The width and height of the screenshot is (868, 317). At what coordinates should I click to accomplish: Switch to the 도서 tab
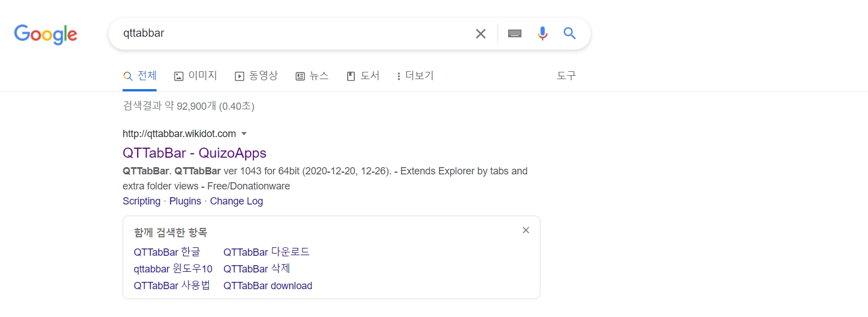pyautogui.click(x=363, y=76)
